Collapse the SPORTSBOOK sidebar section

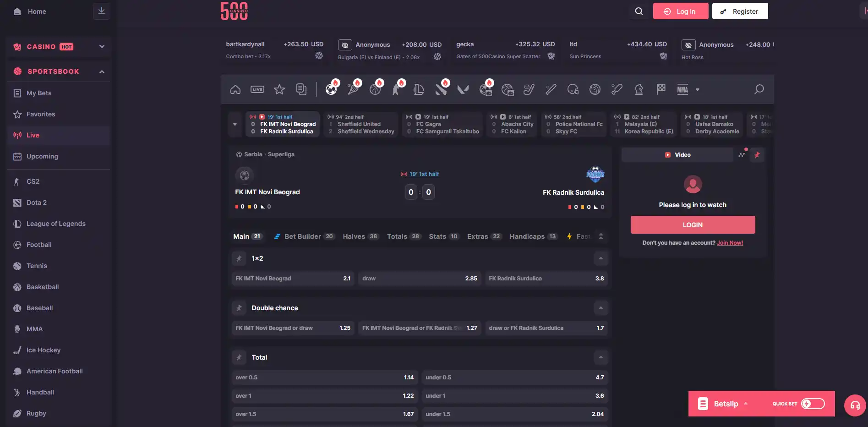pyautogui.click(x=102, y=71)
